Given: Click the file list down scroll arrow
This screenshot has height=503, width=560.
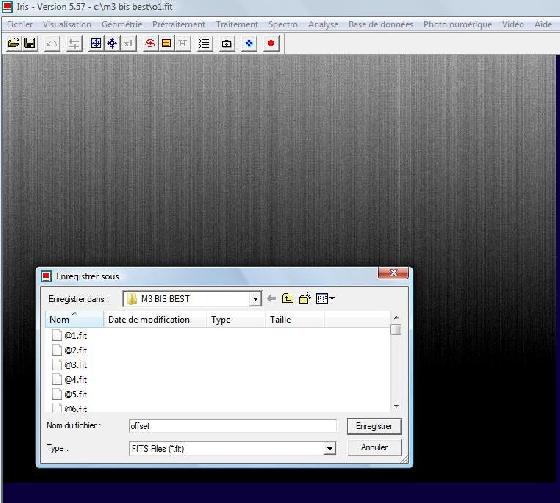Looking at the screenshot, I should [396, 406].
